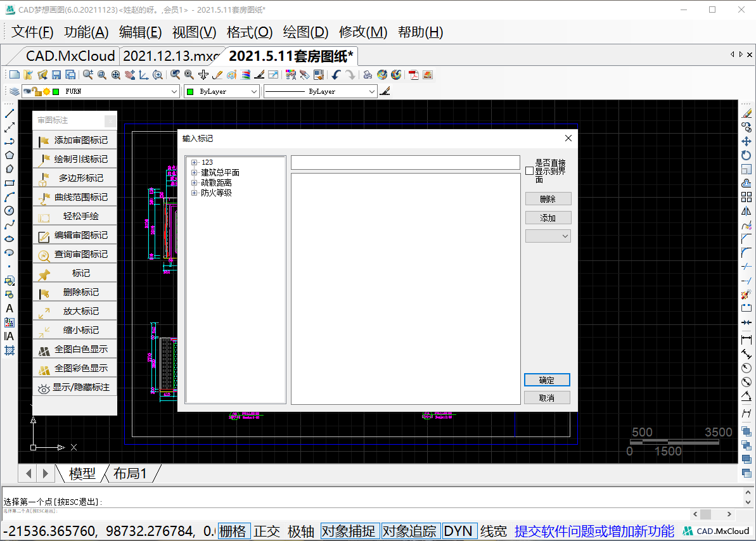Open the 文件(F) menu
The image size is (756, 541).
pyautogui.click(x=32, y=32)
